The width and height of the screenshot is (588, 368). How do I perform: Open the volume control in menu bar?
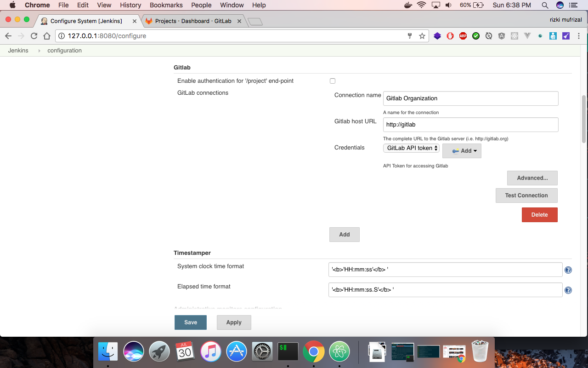[x=448, y=5]
